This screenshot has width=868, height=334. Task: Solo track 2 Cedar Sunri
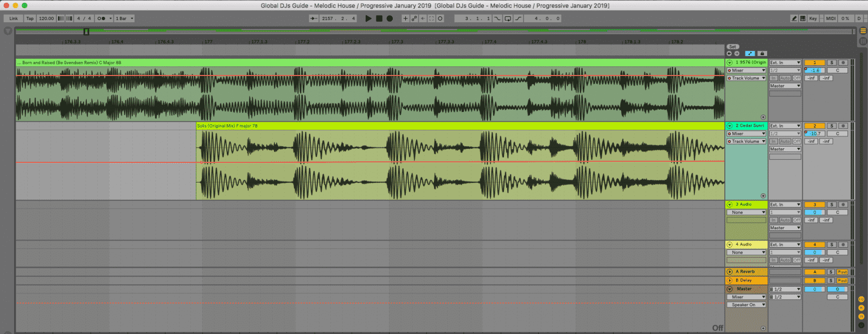coord(832,126)
